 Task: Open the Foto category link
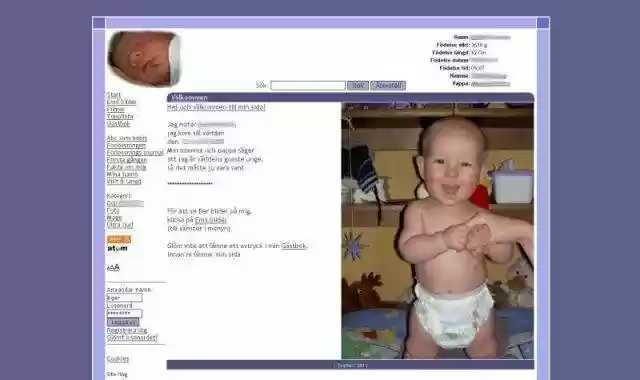[x=113, y=210]
